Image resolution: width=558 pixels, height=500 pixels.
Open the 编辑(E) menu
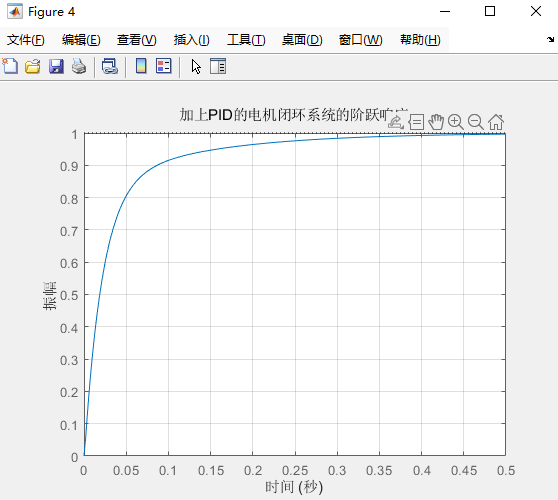(x=81, y=40)
